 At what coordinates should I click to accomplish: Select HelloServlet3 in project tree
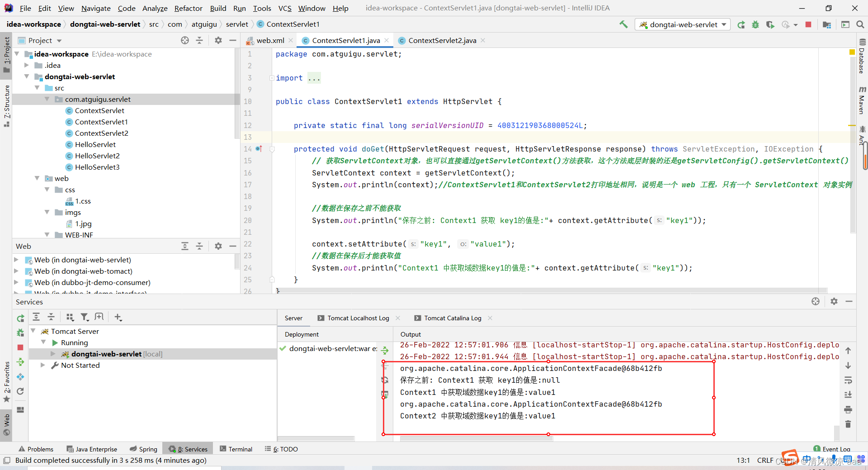(97, 167)
